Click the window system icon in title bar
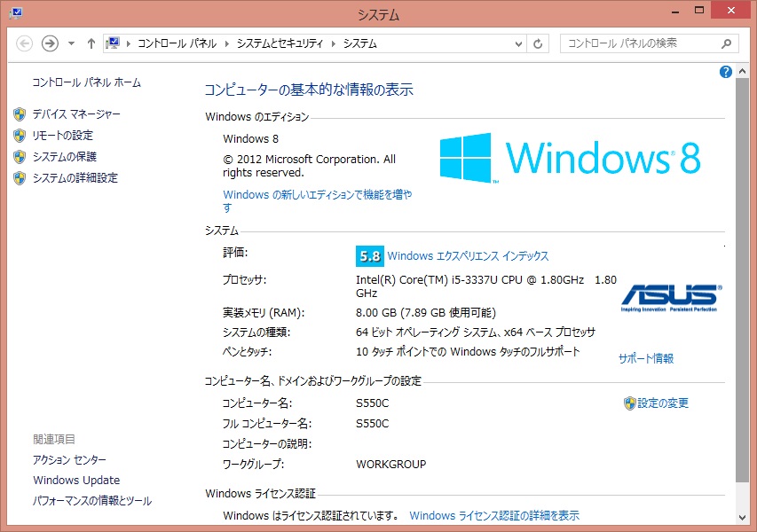Screen dimensions: 757x532 pos(16,13)
